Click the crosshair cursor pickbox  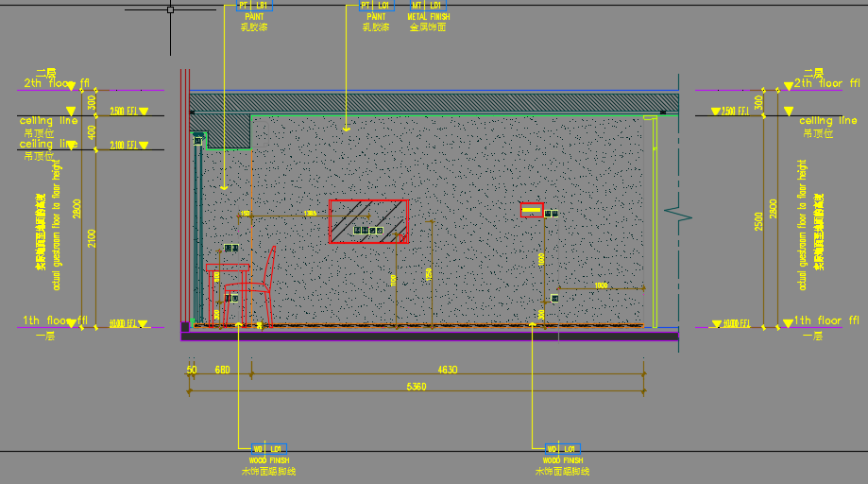[x=171, y=9]
